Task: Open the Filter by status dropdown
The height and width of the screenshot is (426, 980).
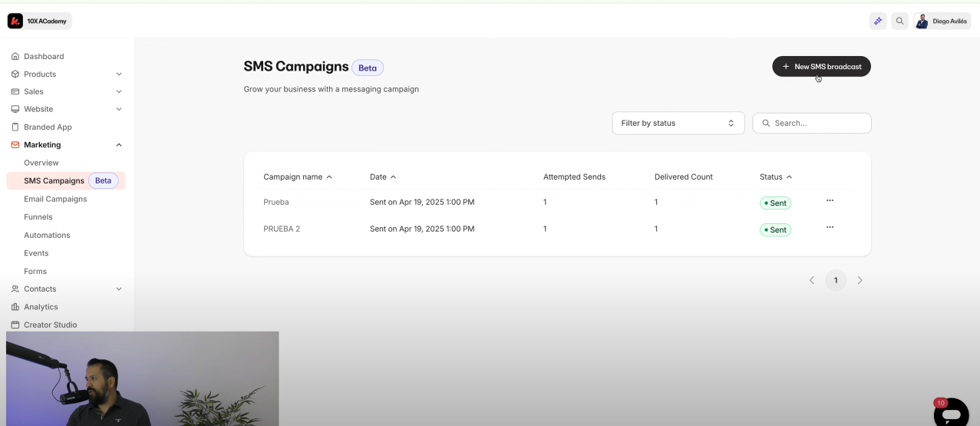Action: coord(678,123)
